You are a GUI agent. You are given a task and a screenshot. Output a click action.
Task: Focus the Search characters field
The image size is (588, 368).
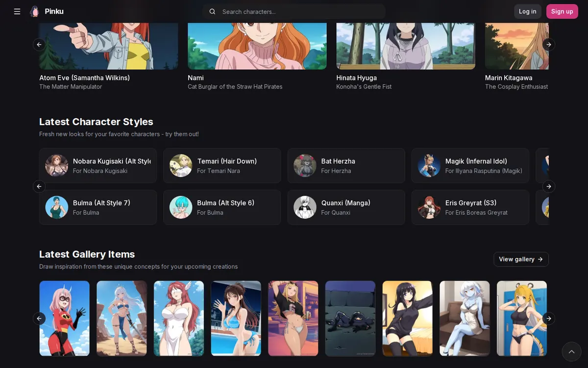pyautogui.click(x=294, y=11)
